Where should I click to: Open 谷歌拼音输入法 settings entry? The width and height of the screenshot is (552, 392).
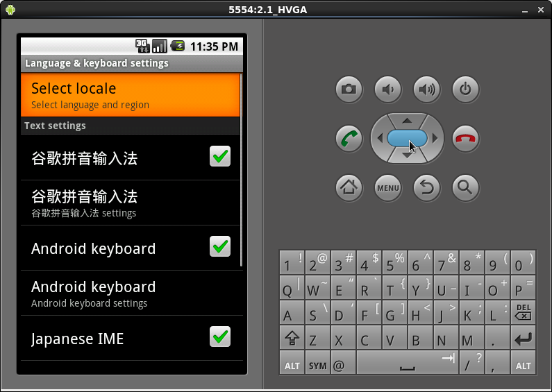pyautogui.click(x=130, y=203)
